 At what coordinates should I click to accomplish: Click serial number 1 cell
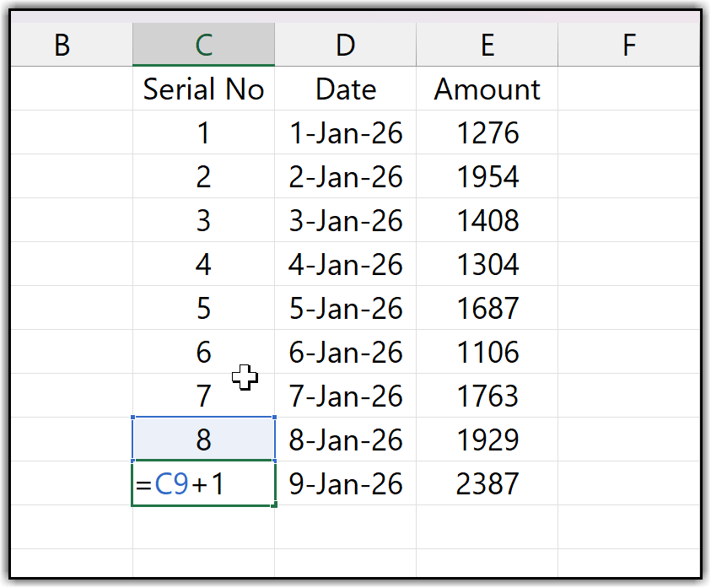tap(203, 133)
